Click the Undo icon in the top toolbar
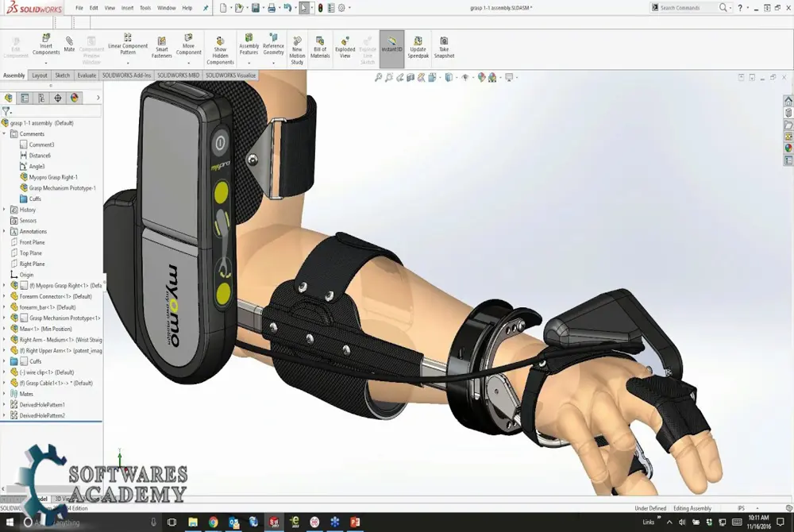The image size is (794, 532). tap(287, 8)
